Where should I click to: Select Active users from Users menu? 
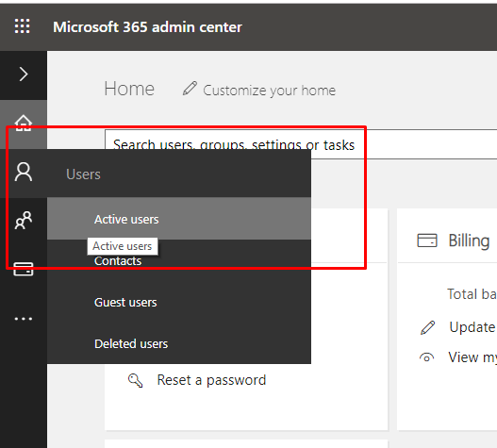point(179,219)
